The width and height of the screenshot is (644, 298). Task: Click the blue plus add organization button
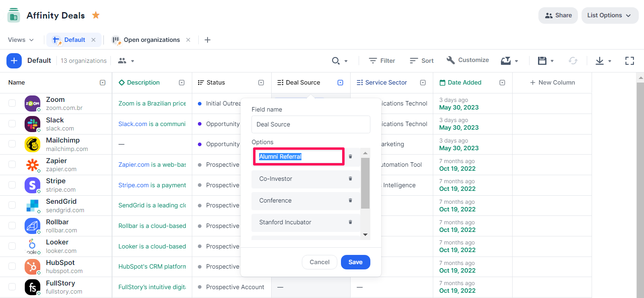[x=14, y=60]
